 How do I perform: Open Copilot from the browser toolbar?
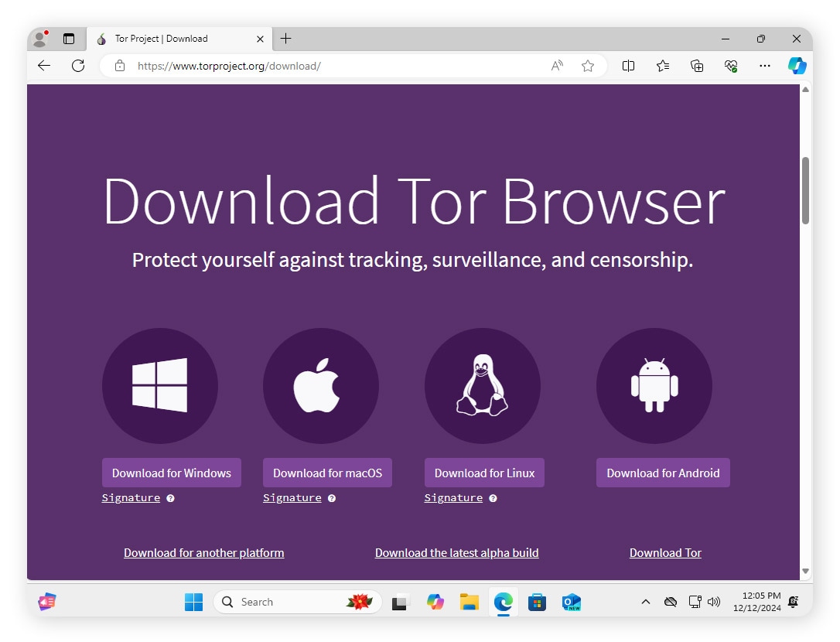tap(797, 66)
